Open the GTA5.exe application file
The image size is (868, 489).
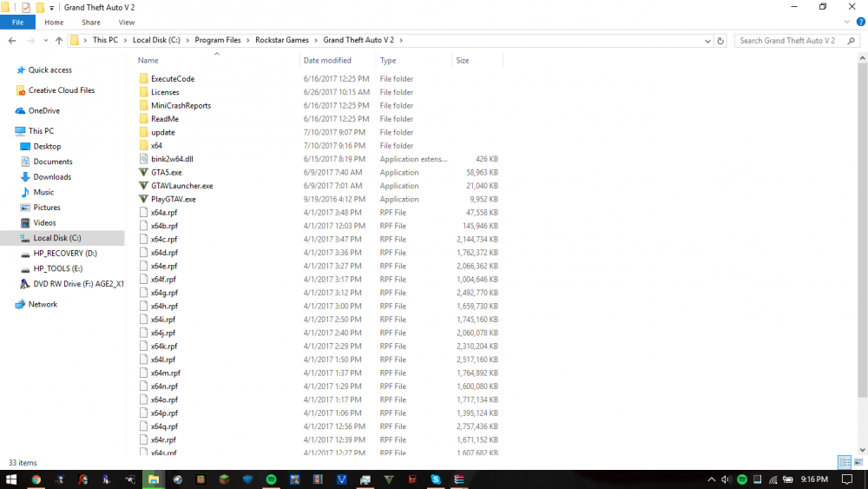[166, 172]
